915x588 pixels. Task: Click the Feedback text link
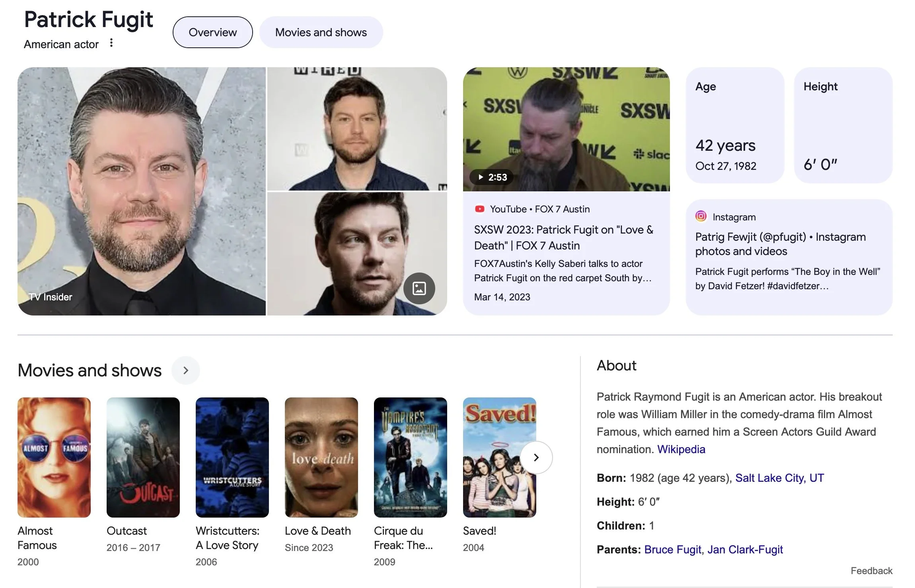coord(871,571)
